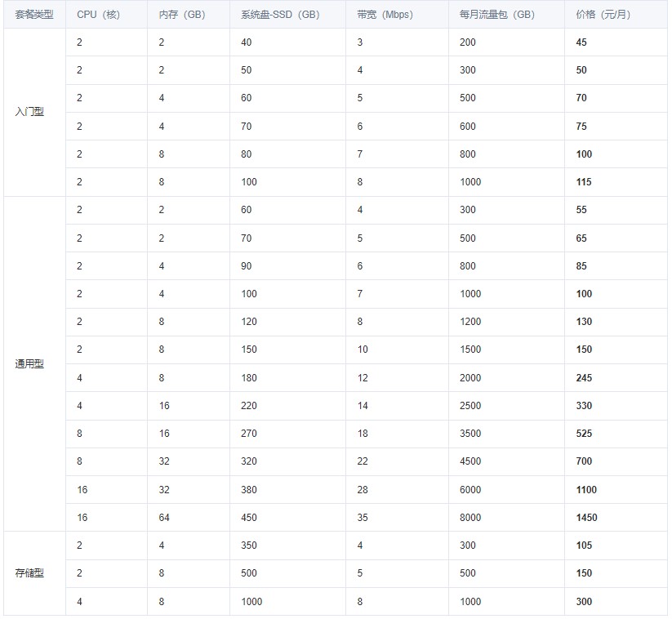Click the 价格（元/月） column header

pos(616,15)
